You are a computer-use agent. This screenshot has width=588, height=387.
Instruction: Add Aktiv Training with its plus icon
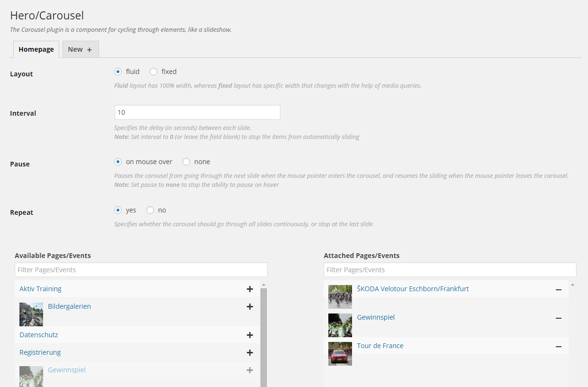click(250, 289)
